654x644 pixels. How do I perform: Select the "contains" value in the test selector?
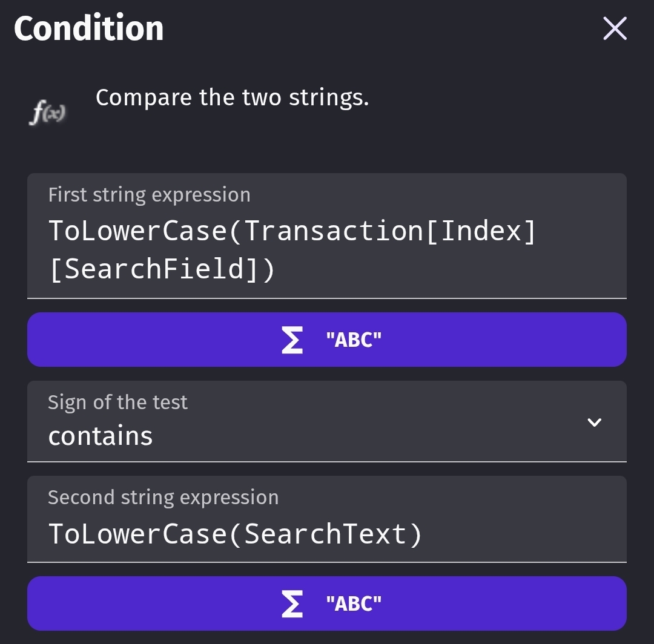point(101,436)
